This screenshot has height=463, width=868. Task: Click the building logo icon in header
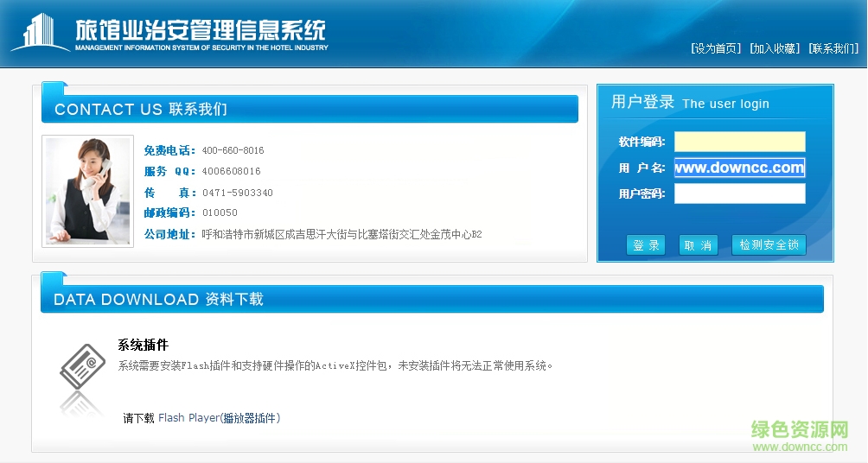pos(39,33)
